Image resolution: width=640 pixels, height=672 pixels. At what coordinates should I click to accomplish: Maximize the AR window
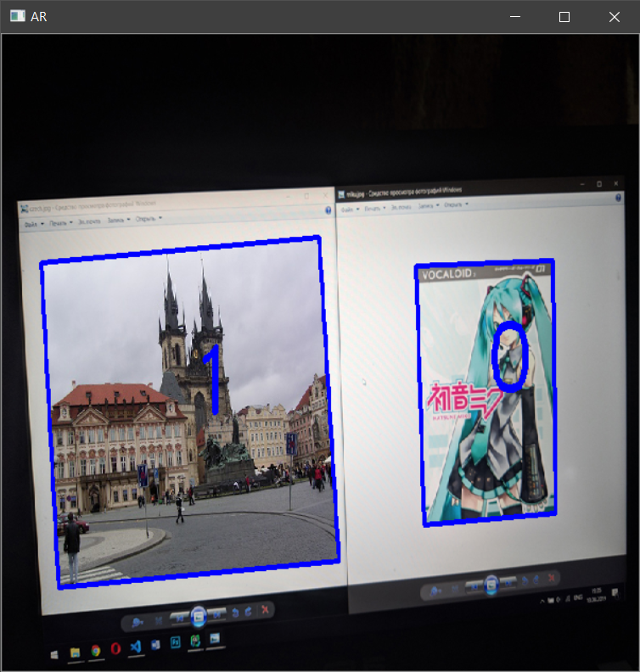pyautogui.click(x=564, y=17)
